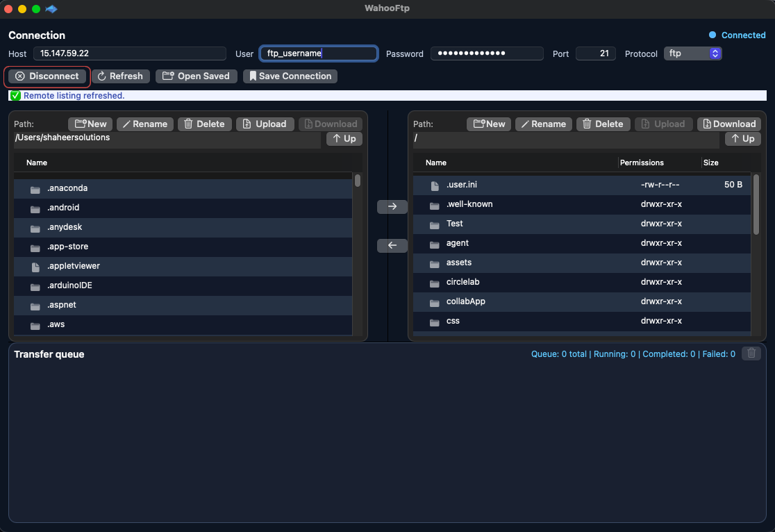Click the Host address field
Image resolution: width=775 pixels, height=532 pixels.
point(129,53)
